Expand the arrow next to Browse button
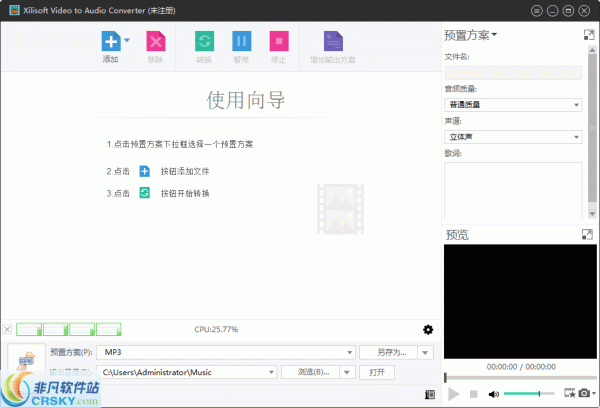The height and width of the screenshot is (408, 600). [x=347, y=372]
